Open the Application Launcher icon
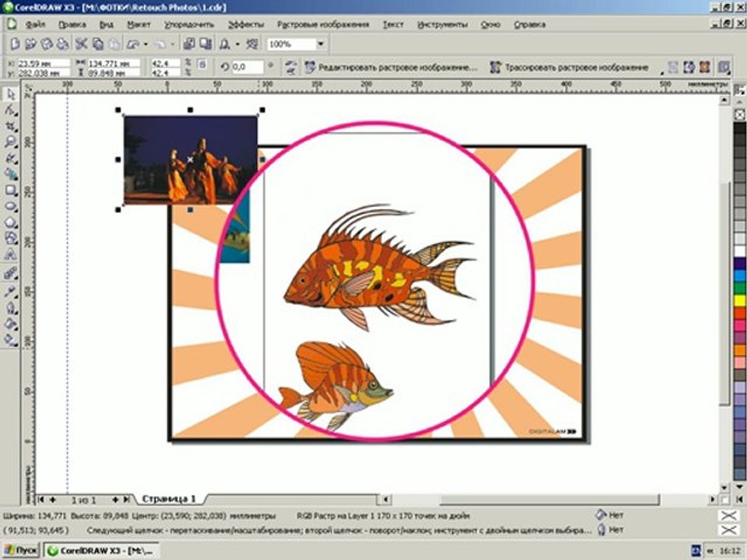 point(224,44)
